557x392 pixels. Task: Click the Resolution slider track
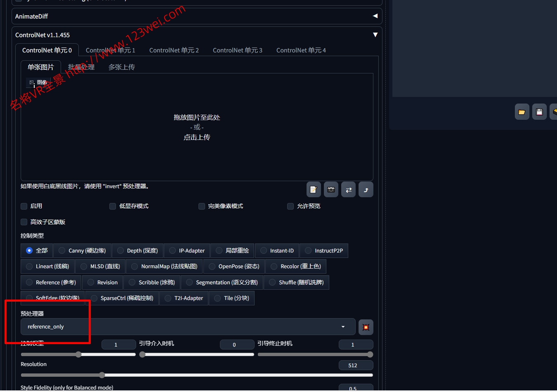(x=196, y=375)
